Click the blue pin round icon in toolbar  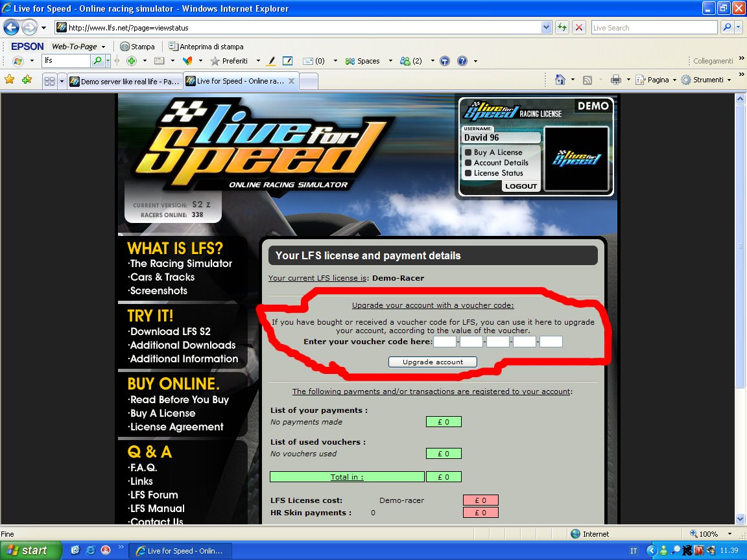pyautogui.click(x=444, y=61)
